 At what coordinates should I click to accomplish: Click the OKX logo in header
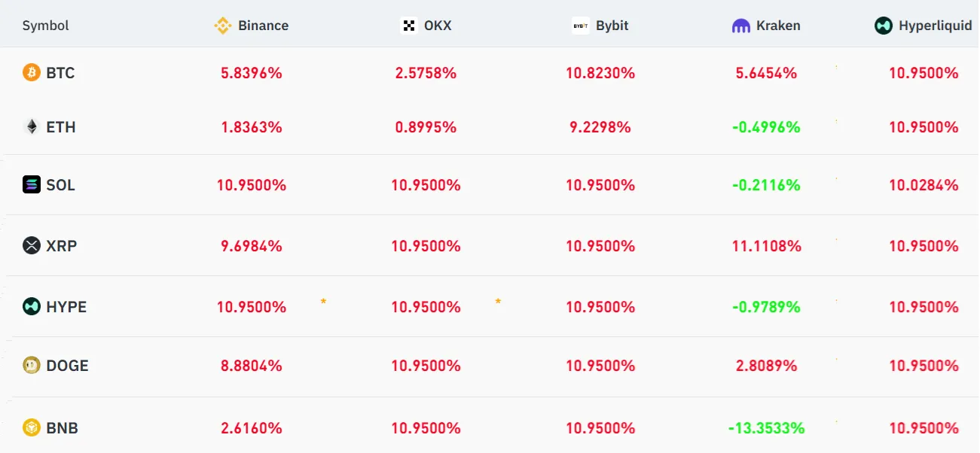click(409, 26)
